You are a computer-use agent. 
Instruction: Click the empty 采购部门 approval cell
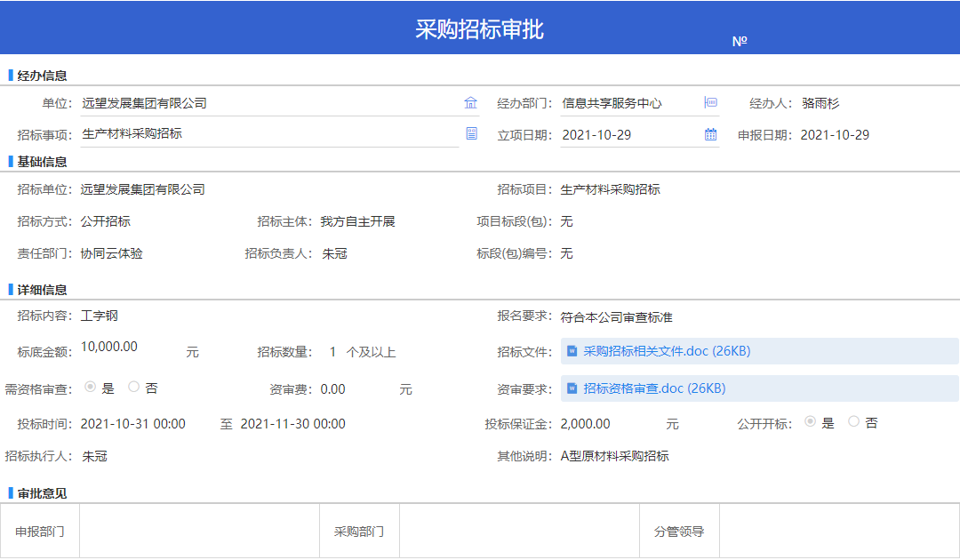[519, 531]
